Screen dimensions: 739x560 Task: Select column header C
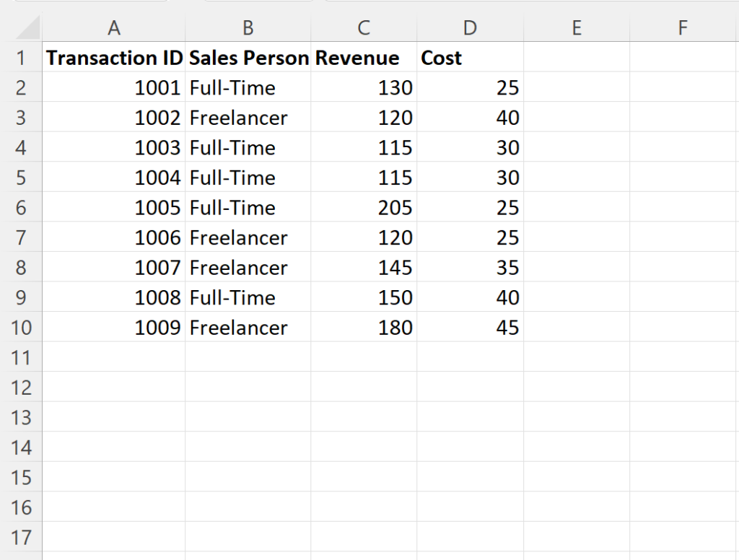click(363, 27)
